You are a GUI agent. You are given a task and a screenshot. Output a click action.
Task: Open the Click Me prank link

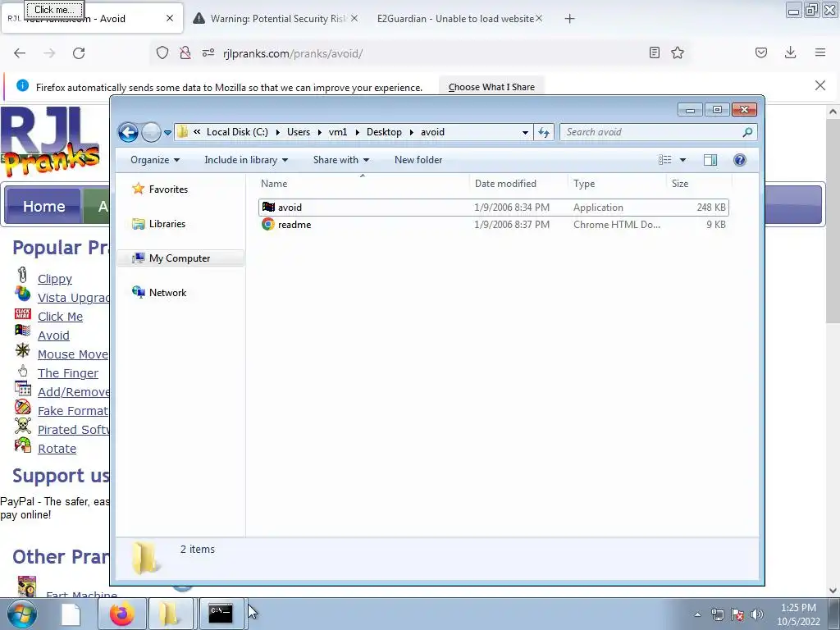pos(60,317)
